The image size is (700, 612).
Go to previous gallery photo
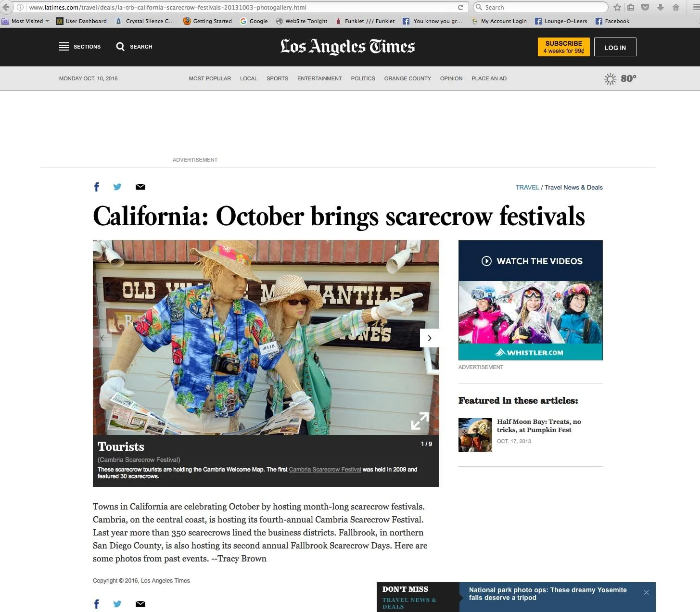pos(102,338)
